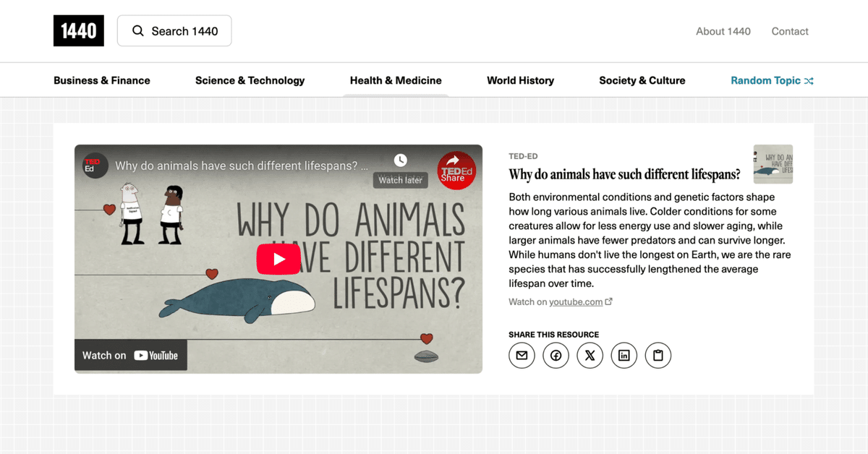
Task: Click the Watch later clock icon
Action: pyautogui.click(x=400, y=160)
